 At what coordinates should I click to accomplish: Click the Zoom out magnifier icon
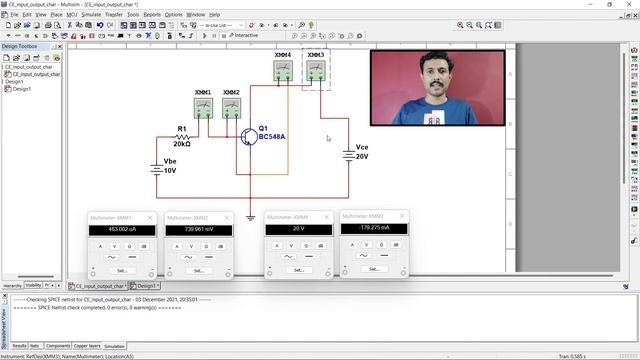(x=469, y=25)
